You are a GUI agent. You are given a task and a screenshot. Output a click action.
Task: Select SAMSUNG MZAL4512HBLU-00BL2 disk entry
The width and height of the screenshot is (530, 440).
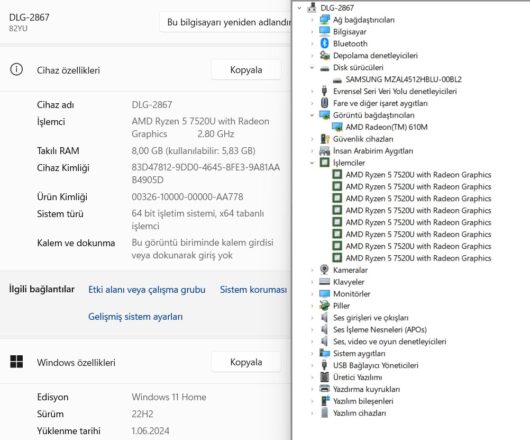tap(404, 79)
